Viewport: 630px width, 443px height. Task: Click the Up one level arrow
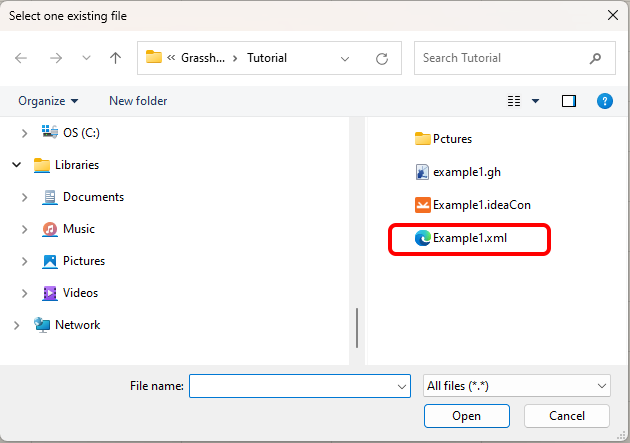click(x=115, y=58)
